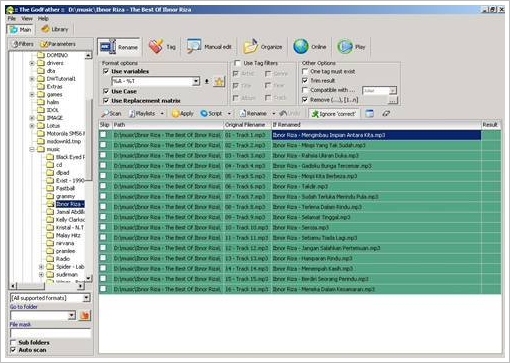Open the Organize mode
510x363 pixels.
263,47
